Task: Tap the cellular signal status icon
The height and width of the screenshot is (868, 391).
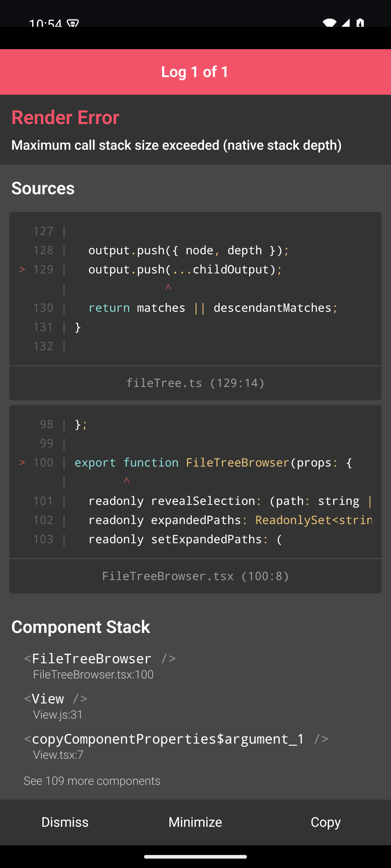Action: [x=346, y=22]
